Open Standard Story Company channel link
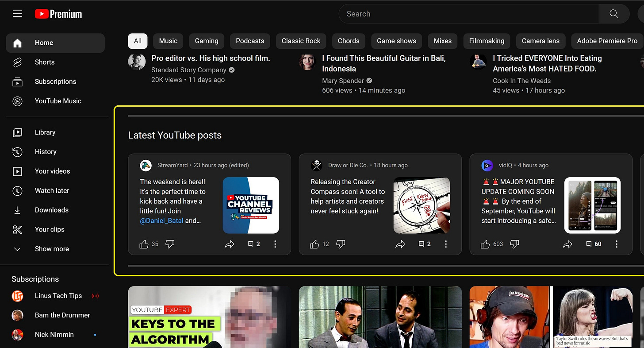 (x=189, y=70)
